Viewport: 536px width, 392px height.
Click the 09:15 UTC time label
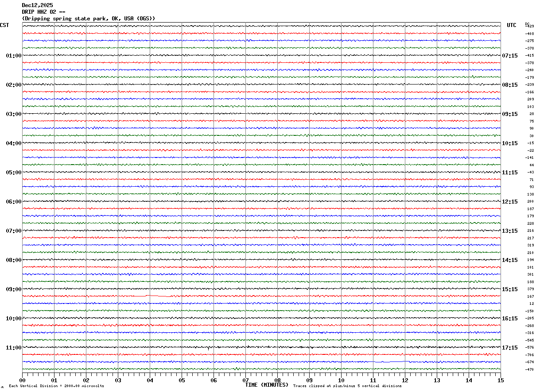point(509,114)
